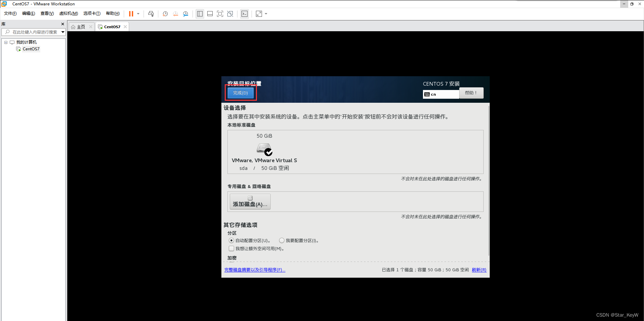
Task: Open 完整磁盘摘要以及引导程序 link
Action: (254, 270)
